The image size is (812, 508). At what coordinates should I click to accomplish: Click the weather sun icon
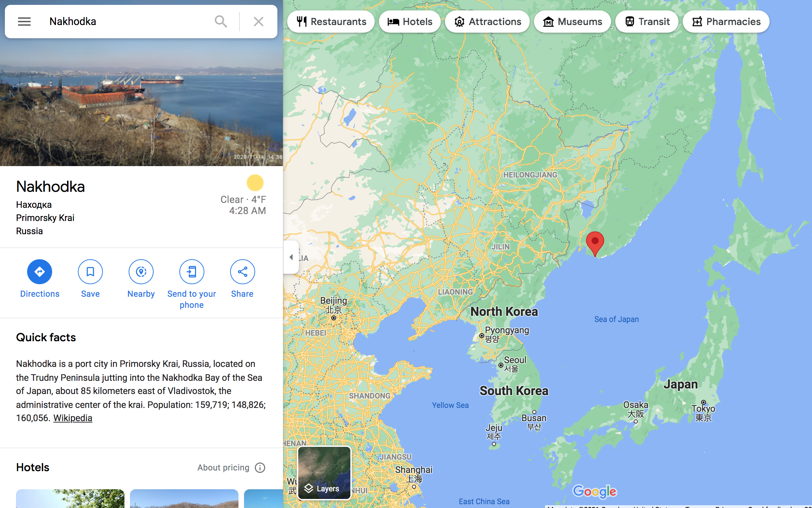[x=255, y=183]
